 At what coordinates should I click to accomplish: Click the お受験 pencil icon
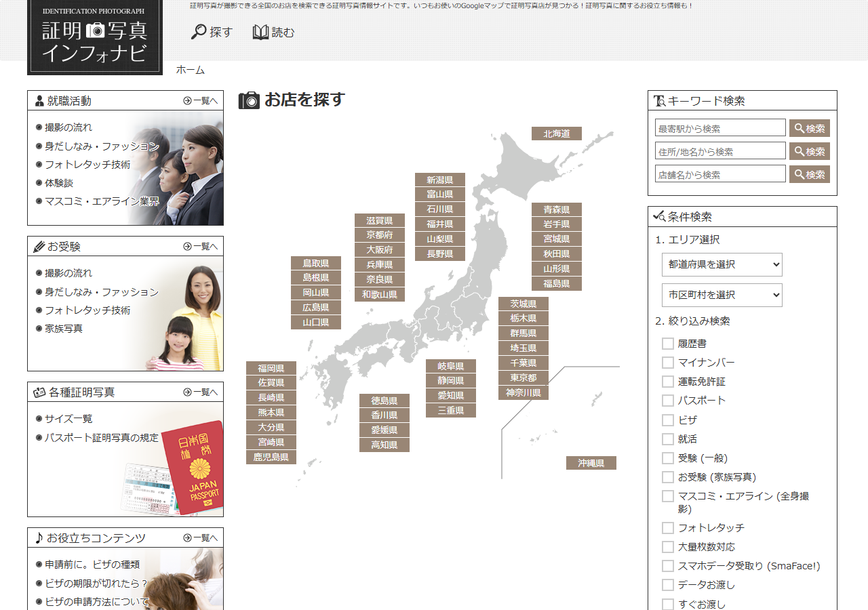pos(39,247)
